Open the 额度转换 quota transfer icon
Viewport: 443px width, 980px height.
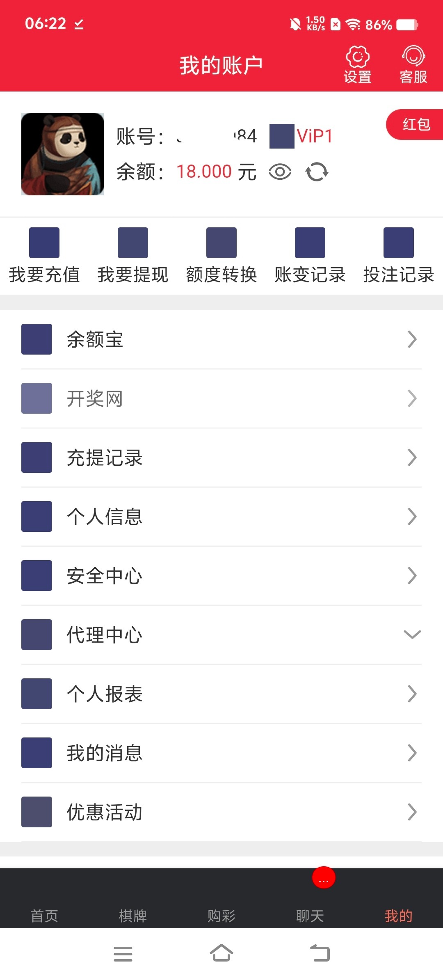point(221,243)
